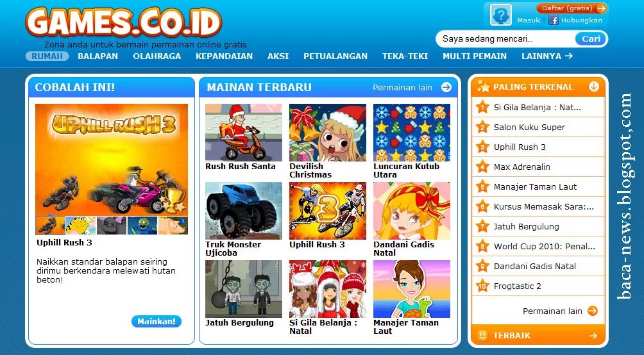Image resolution: width=644 pixels, height=355 pixels.
Task: Select the Truk Monster Ujicoba thumbnail
Action: tap(244, 211)
